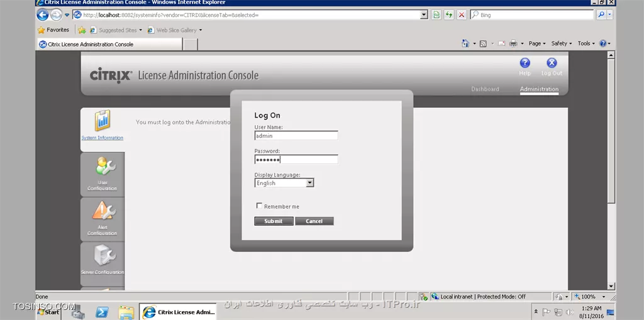
Task: Click the scroll down arrow of page scrollbar
Action: tap(611, 286)
